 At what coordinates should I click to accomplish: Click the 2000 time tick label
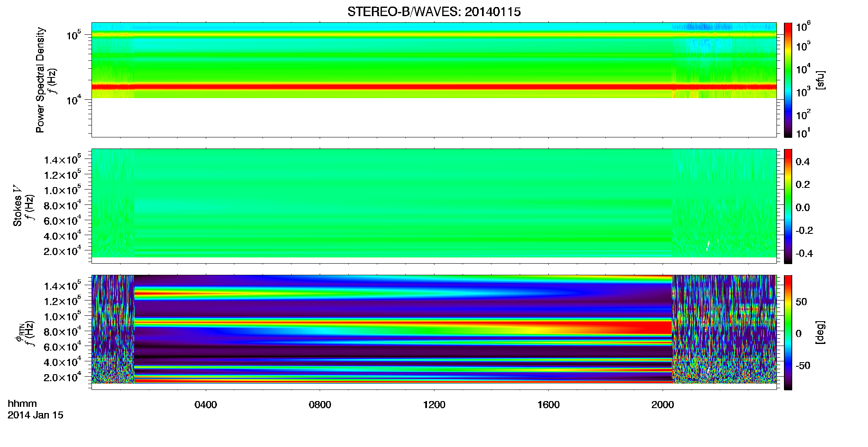(x=663, y=405)
